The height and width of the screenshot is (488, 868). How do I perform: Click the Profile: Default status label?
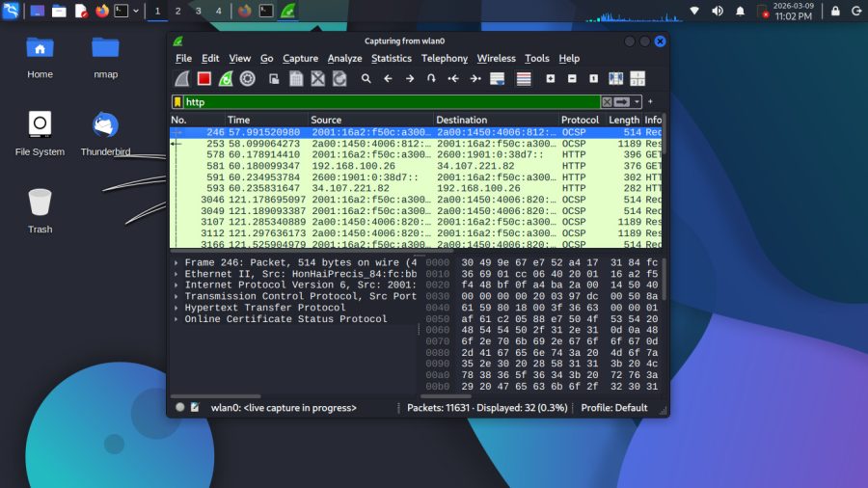613,408
